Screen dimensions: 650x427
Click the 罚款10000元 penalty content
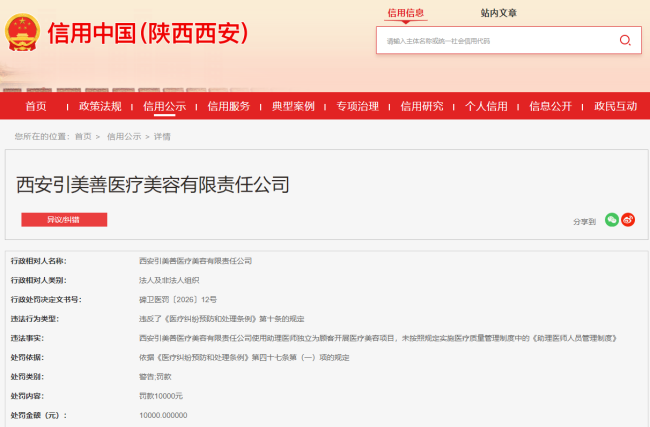(x=161, y=396)
